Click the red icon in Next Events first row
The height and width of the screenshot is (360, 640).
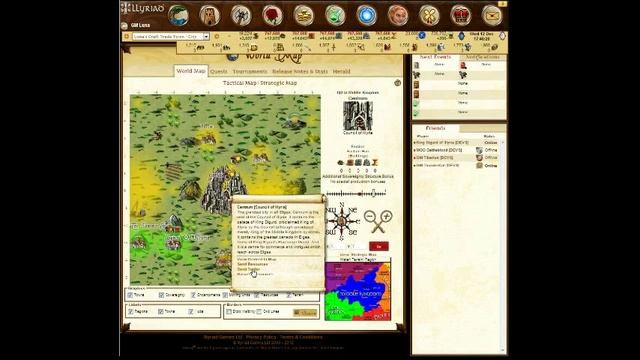463,65
